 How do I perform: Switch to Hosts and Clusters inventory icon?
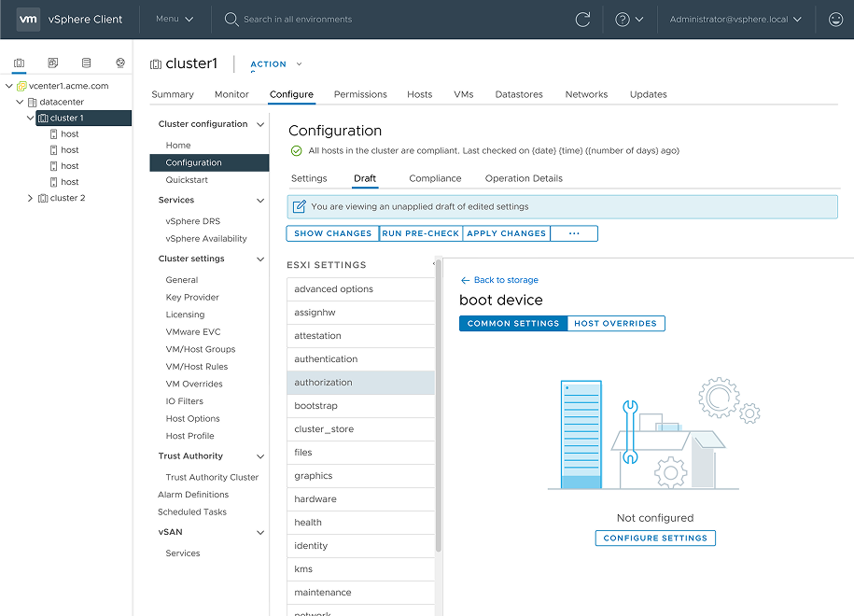click(20, 63)
